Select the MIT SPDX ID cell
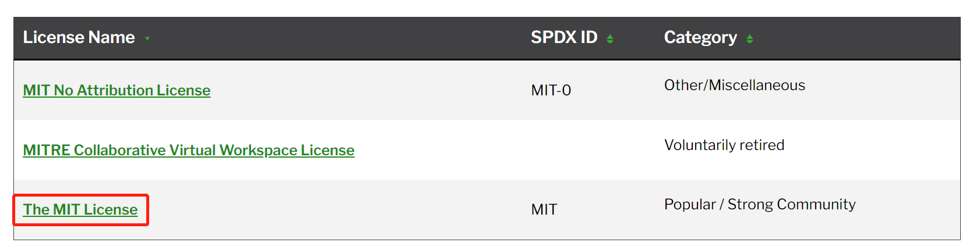980x246 pixels. click(544, 209)
